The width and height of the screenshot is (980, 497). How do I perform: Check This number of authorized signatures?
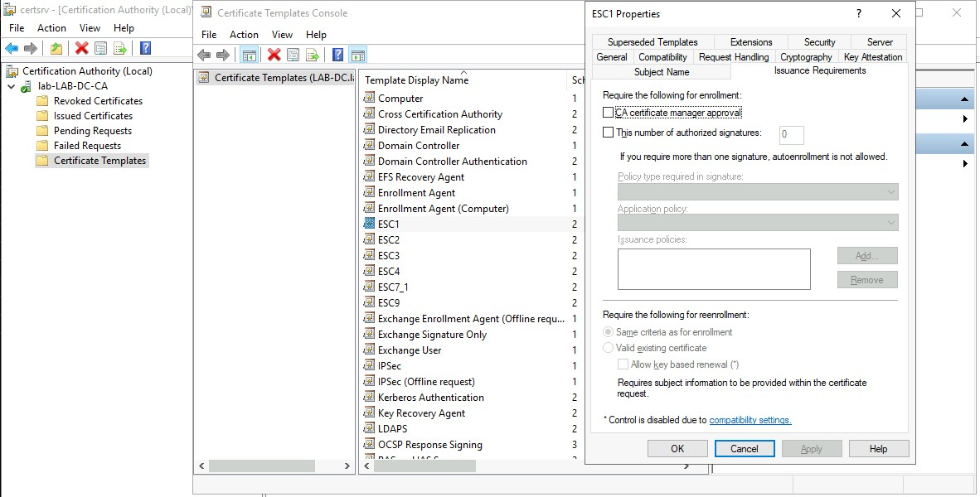609,133
